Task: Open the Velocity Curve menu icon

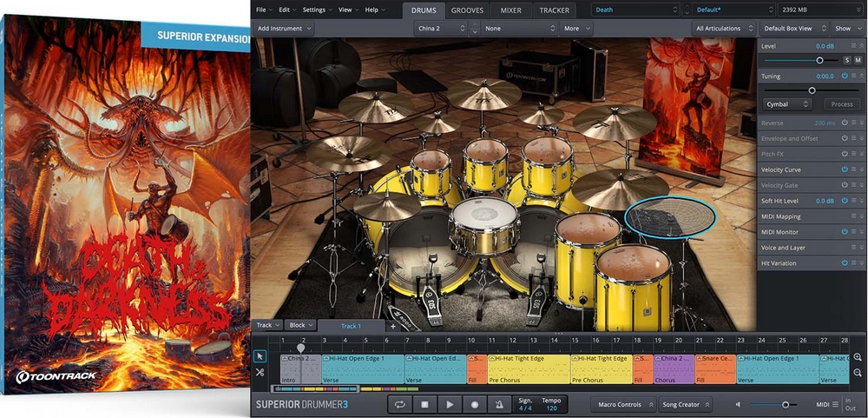Action: (853, 169)
